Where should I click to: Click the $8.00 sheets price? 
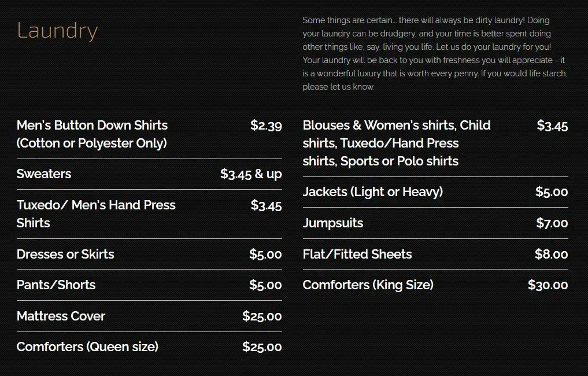click(551, 254)
